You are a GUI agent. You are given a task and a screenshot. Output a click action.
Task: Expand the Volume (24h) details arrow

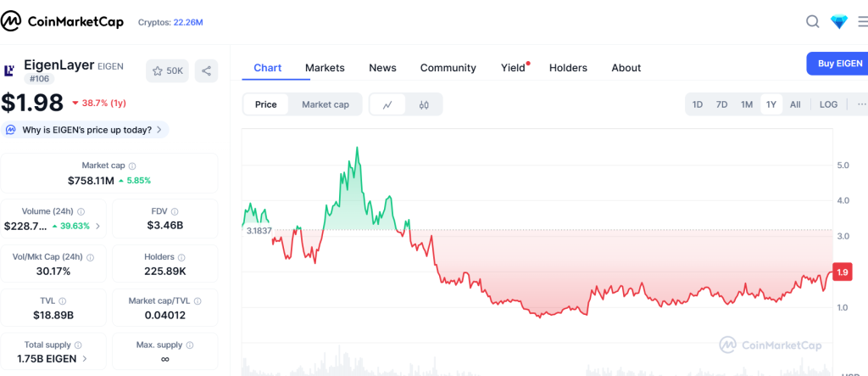(x=97, y=226)
